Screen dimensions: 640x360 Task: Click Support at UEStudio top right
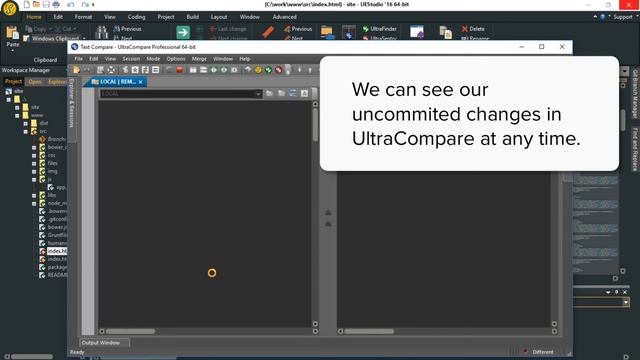tap(622, 17)
